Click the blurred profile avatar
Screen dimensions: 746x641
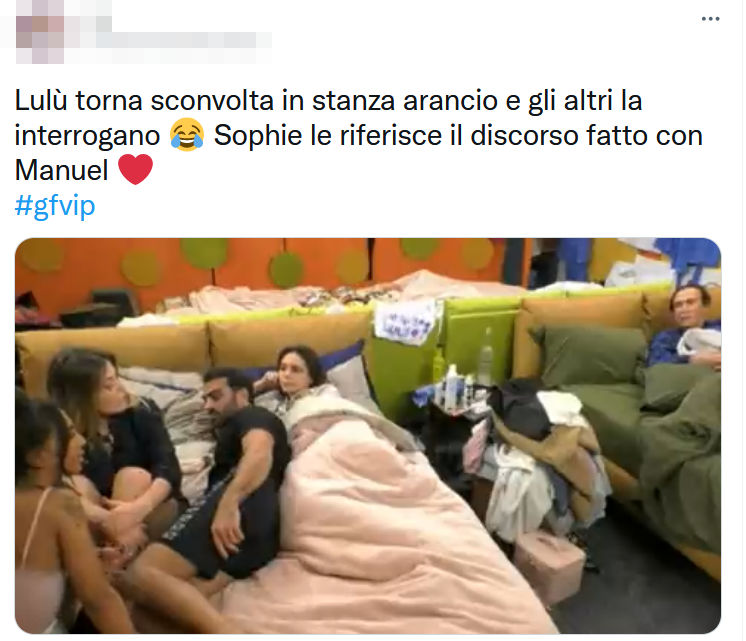40,32
